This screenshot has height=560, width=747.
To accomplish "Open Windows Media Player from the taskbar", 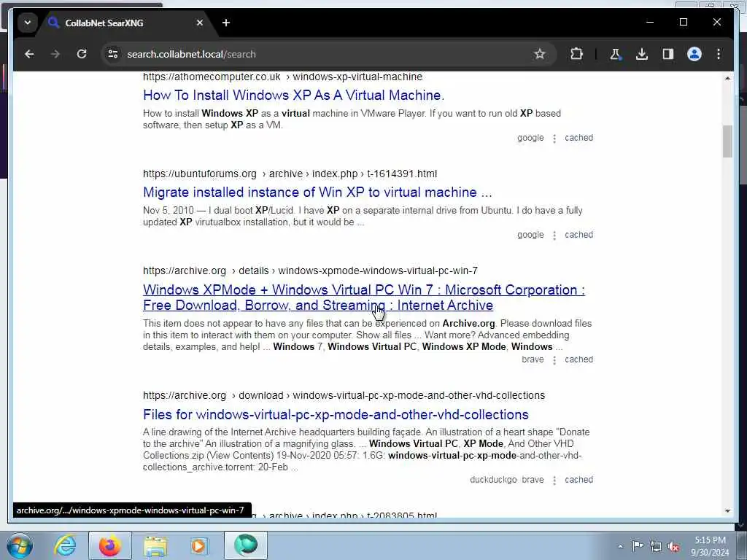I will 199,545.
